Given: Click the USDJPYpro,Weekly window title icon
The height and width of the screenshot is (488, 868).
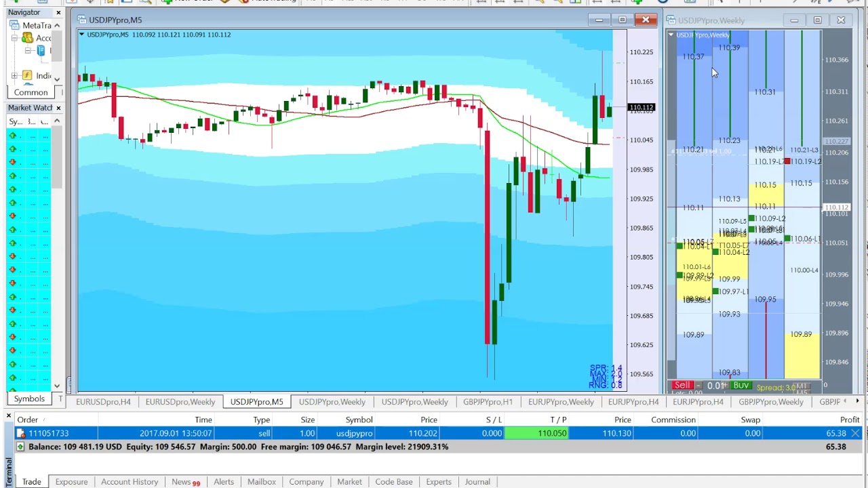Looking at the screenshot, I should click(671, 20).
